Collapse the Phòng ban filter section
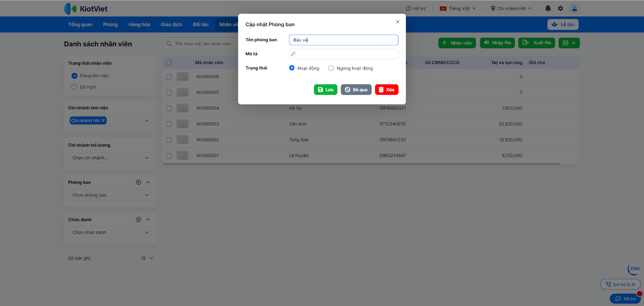 [x=148, y=182]
